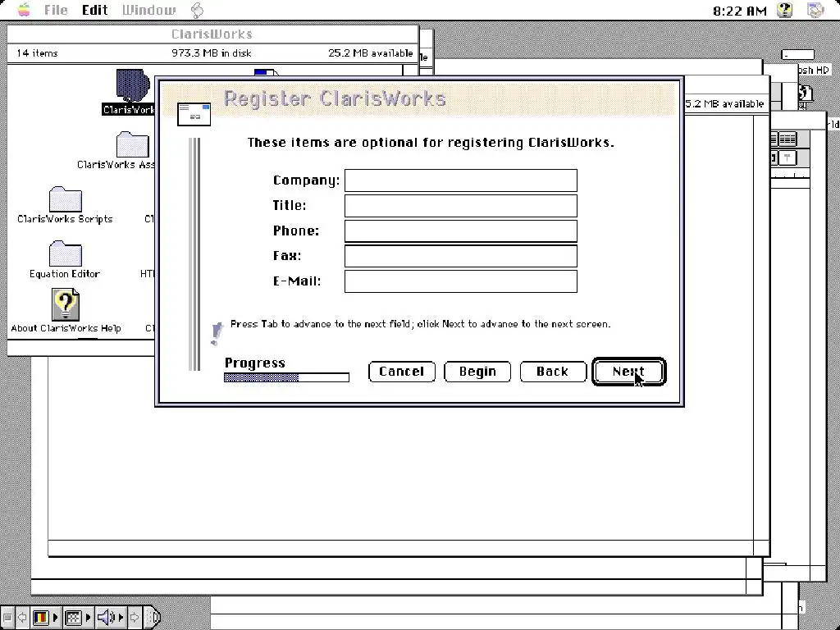The height and width of the screenshot is (630, 840).
Task: Advance with the Next button
Action: (629, 372)
